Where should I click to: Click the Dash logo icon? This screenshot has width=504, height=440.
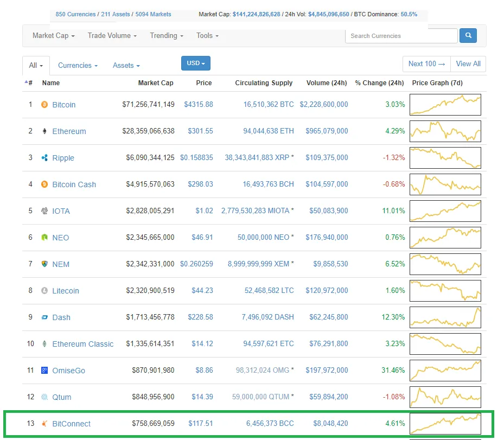tap(44, 317)
